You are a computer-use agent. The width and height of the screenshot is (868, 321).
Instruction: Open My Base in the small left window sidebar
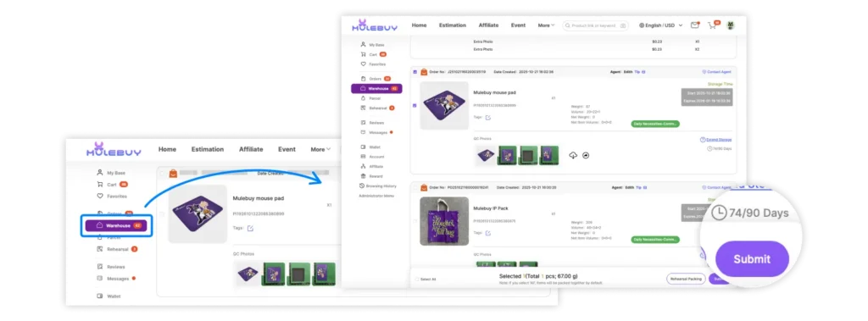tap(111, 173)
